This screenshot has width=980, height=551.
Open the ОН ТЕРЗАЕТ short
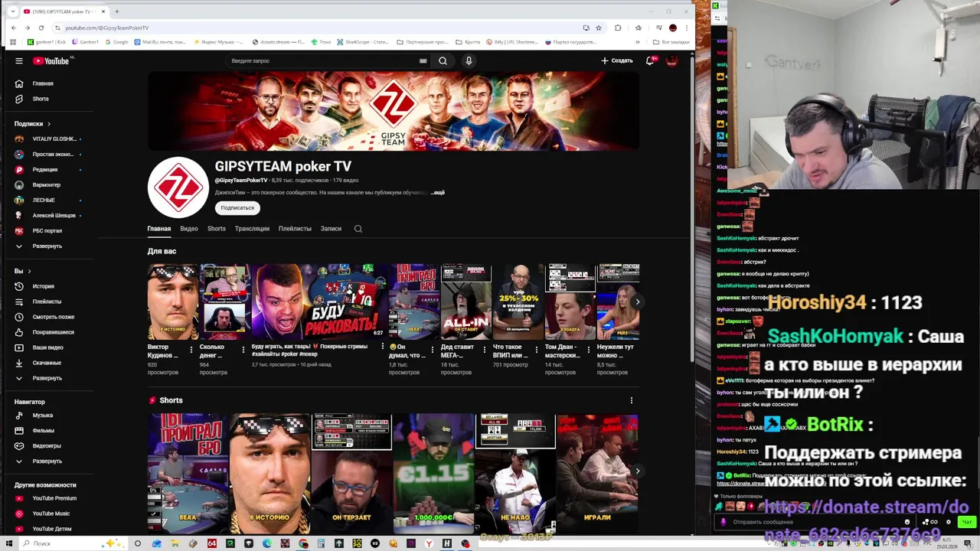(x=351, y=472)
